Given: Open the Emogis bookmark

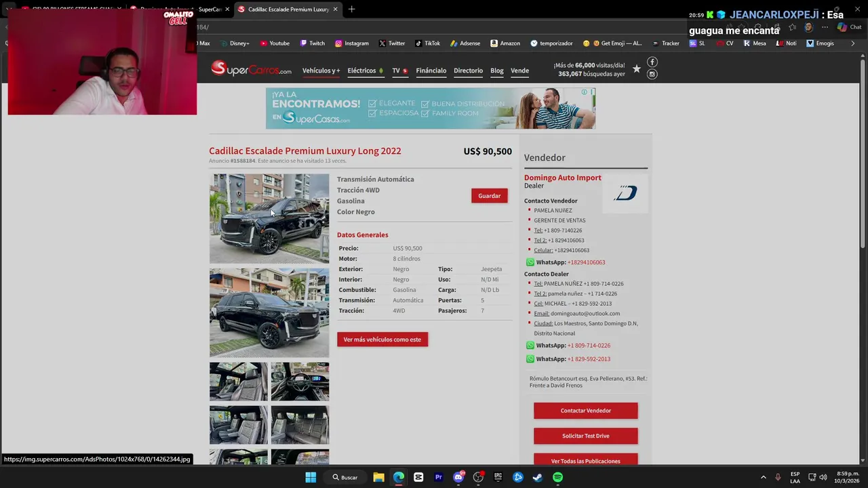Looking at the screenshot, I should coord(820,43).
